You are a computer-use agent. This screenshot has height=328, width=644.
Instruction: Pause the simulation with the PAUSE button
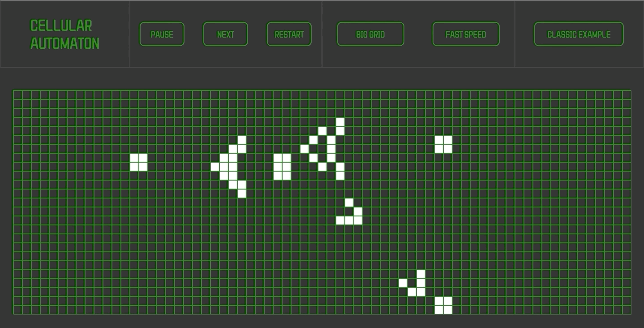[162, 34]
